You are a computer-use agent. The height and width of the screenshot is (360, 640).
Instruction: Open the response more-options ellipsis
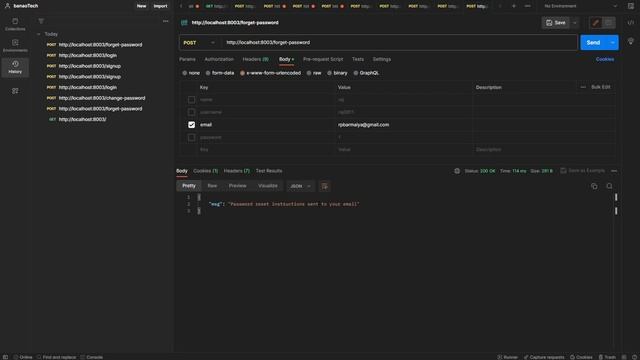point(614,171)
